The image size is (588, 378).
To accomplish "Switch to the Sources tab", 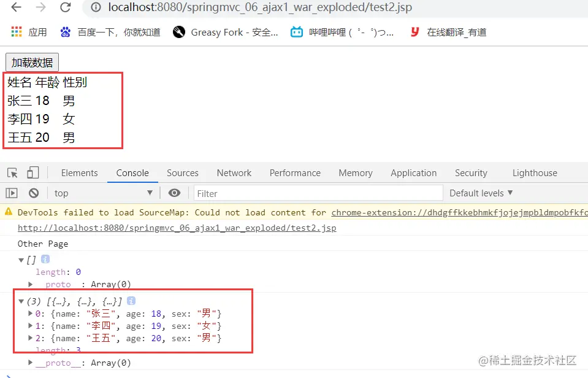I will (x=183, y=172).
